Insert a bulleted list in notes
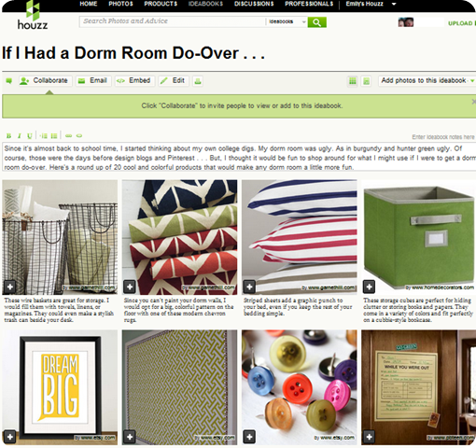476x448 pixels. tap(54, 135)
